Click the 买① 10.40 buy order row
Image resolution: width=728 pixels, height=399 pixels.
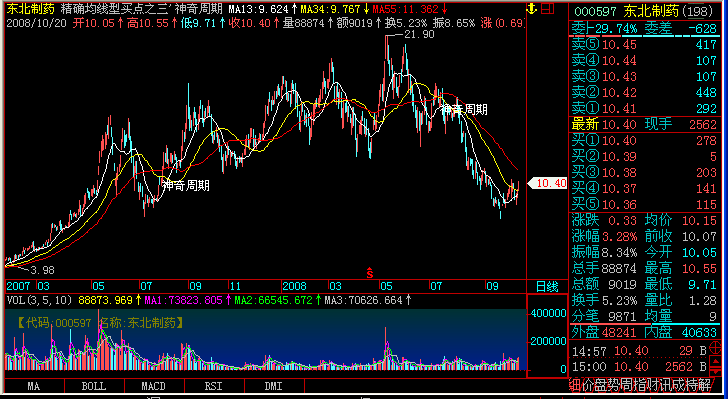(644, 140)
